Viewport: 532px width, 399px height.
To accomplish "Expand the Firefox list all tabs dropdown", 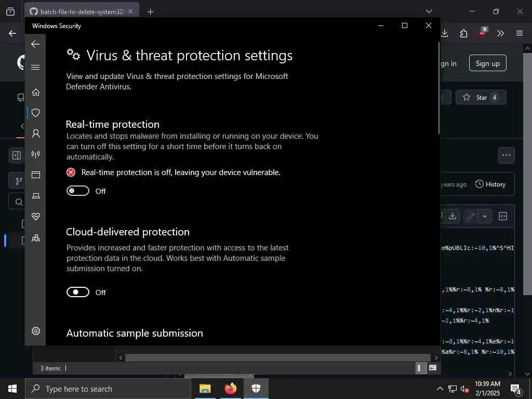I will 429,11.
